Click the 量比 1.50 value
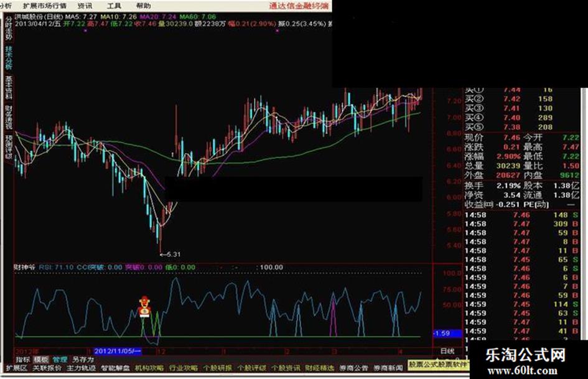588x379 pixels. coord(571,166)
